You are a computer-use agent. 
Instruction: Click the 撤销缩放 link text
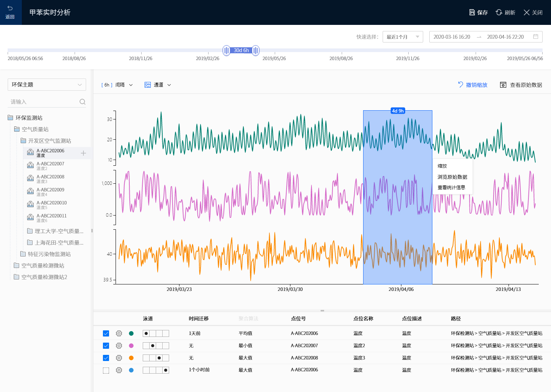pos(477,85)
